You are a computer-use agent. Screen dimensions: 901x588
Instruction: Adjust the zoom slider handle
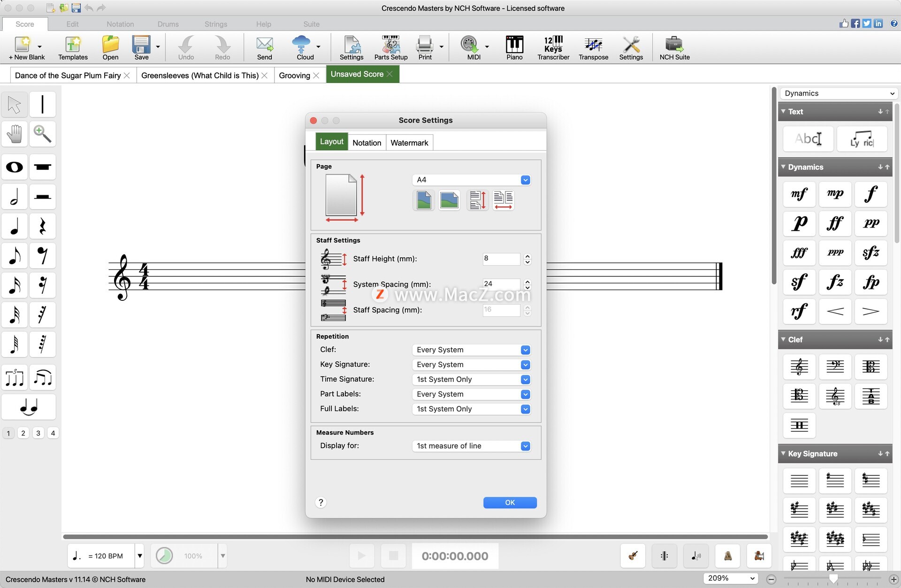click(x=833, y=580)
